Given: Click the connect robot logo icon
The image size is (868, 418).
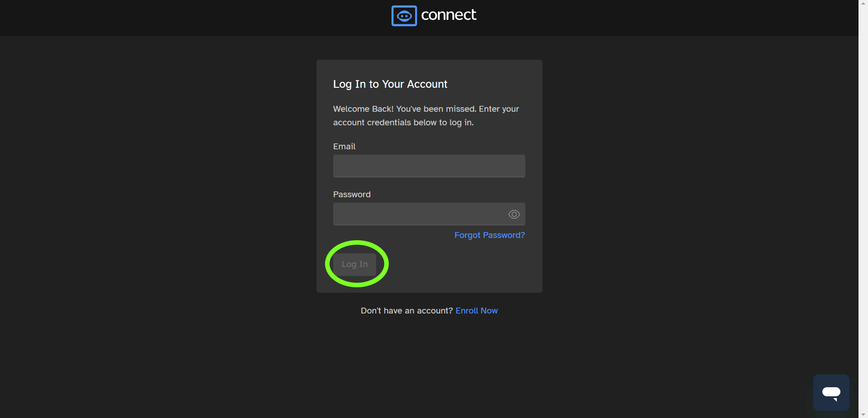Looking at the screenshot, I should tap(404, 16).
